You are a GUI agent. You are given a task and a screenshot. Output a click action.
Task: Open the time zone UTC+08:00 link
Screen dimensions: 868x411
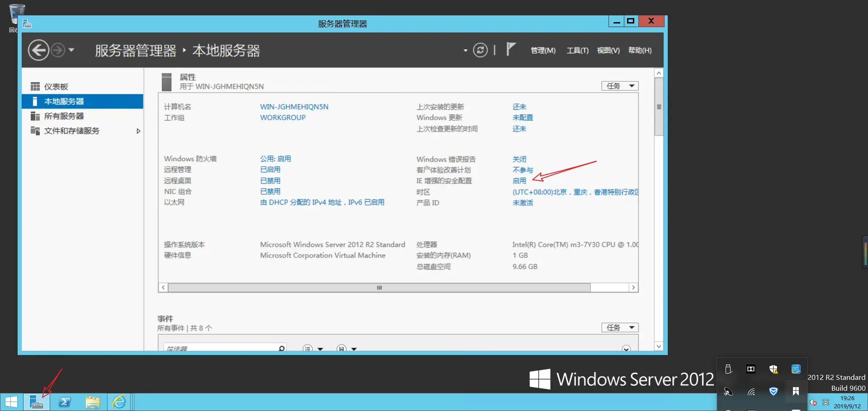[x=575, y=192]
